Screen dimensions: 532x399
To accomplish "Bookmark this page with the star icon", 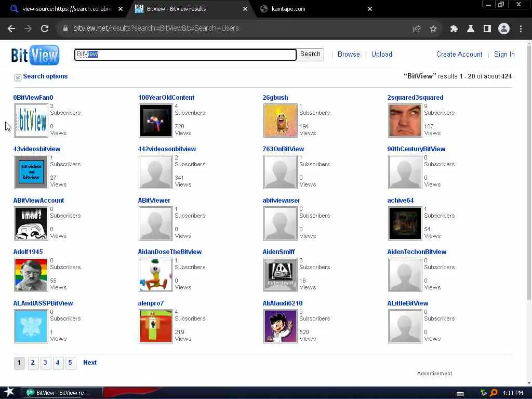I will click(433, 29).
